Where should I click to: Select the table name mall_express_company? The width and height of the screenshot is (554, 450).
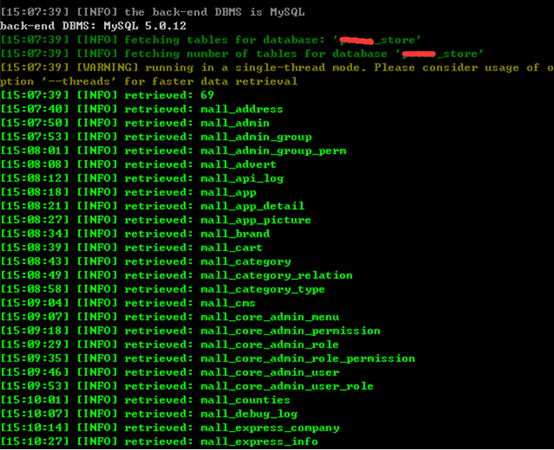pyautogui.click(x=270, y=428)
